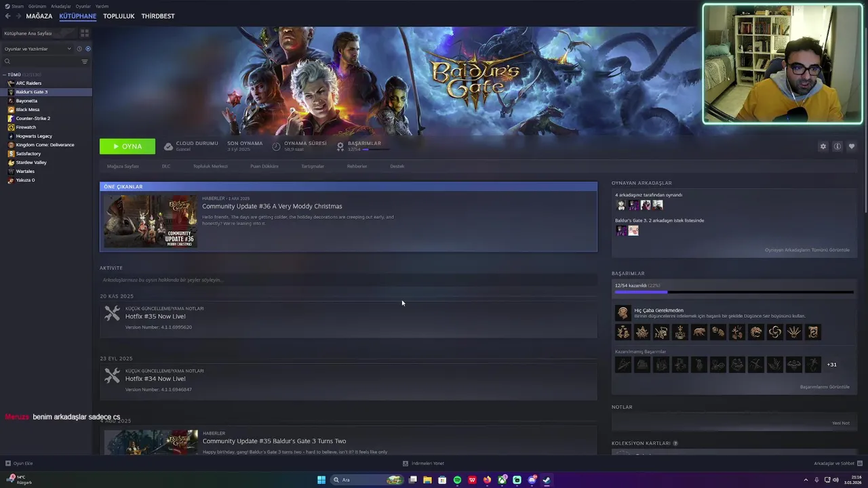Click the green OYNA play button
The height and width of the screenshot is (488, 868).
point(127,146)
